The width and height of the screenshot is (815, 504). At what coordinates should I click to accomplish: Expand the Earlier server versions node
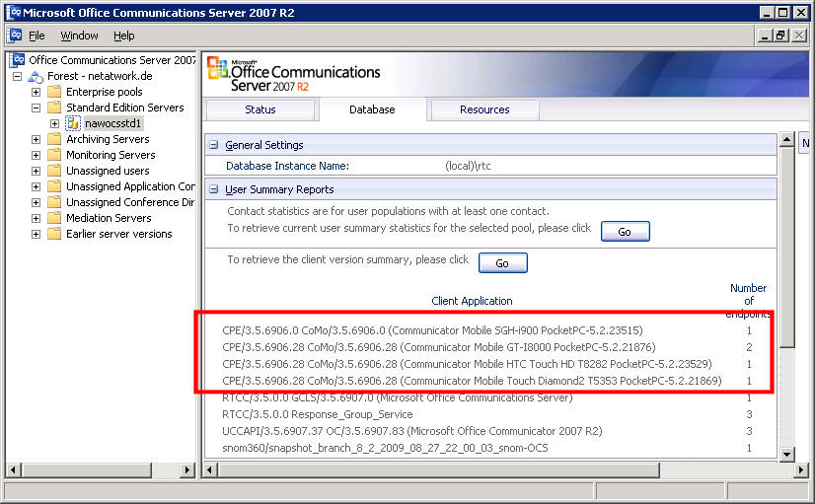click(x=36, y=234)
